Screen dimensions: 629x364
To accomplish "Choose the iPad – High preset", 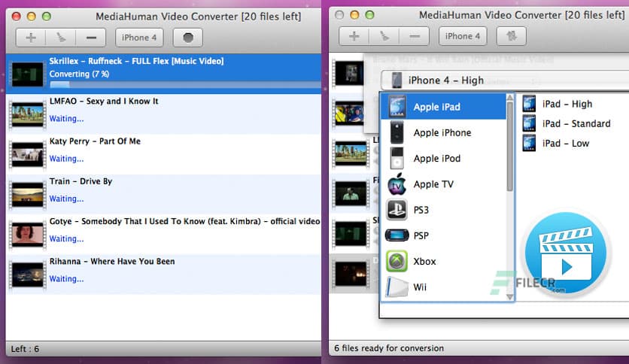I will click(567, 104).
